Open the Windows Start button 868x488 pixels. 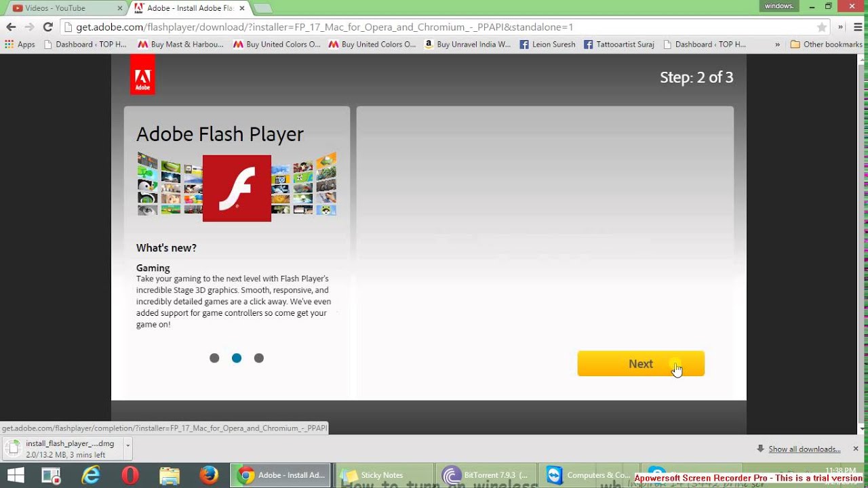pyautogui.click(x=16, y=475)
